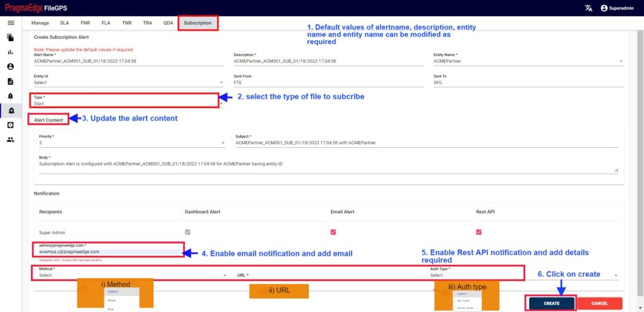Open the hamburger navigation menu
This screenshot has height=312, width=644.
click(x=11, y=23)
